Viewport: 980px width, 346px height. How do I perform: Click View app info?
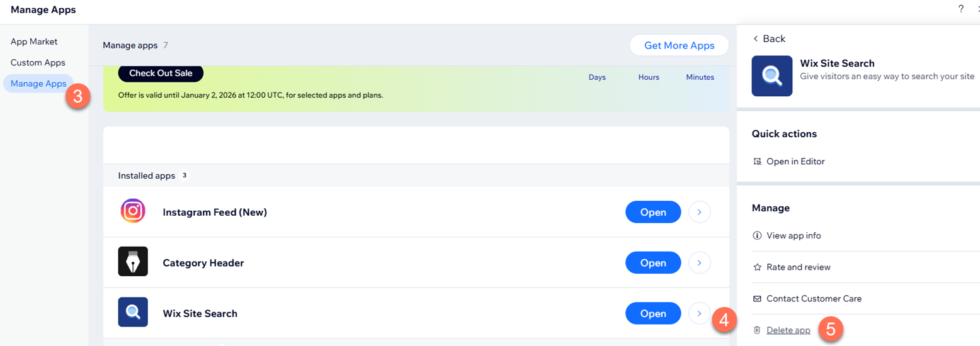(794, 236)
